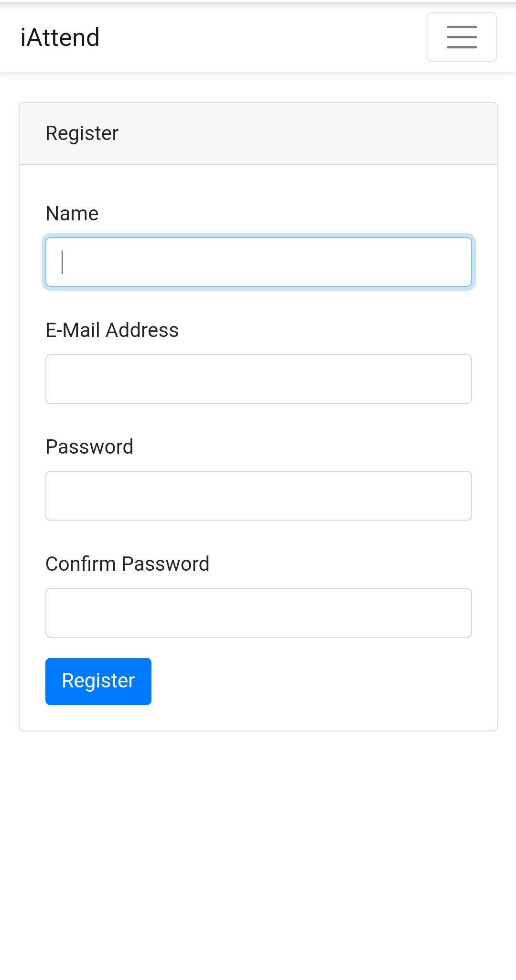Expand the collapsed navbar toggler
The image size is (516, 980).
[x=462, y=37]
